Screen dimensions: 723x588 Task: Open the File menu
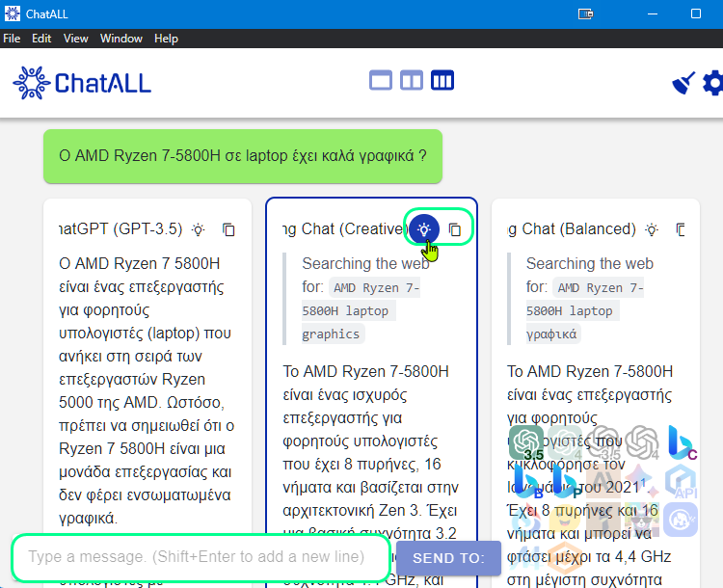click(x=12, y=39)
